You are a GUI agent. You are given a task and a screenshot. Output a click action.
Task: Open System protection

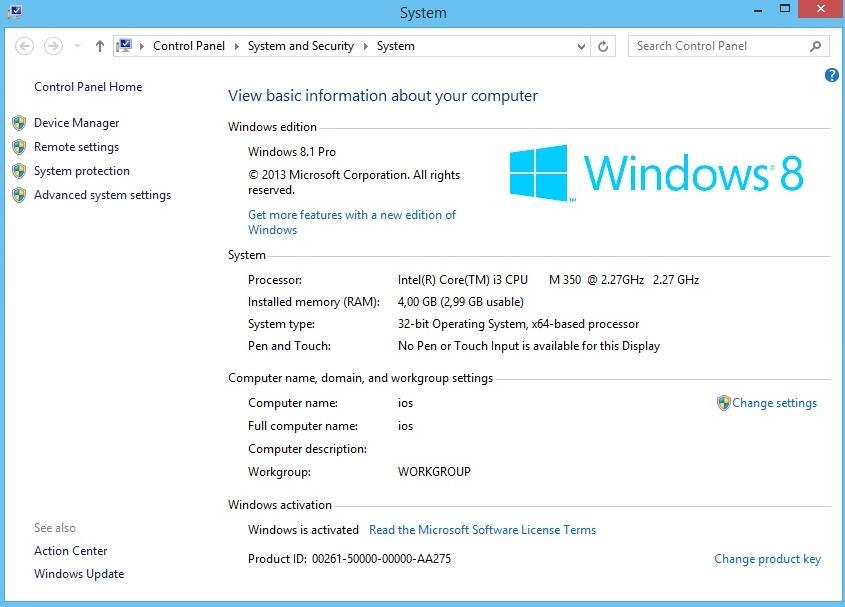tap(82, 171)
